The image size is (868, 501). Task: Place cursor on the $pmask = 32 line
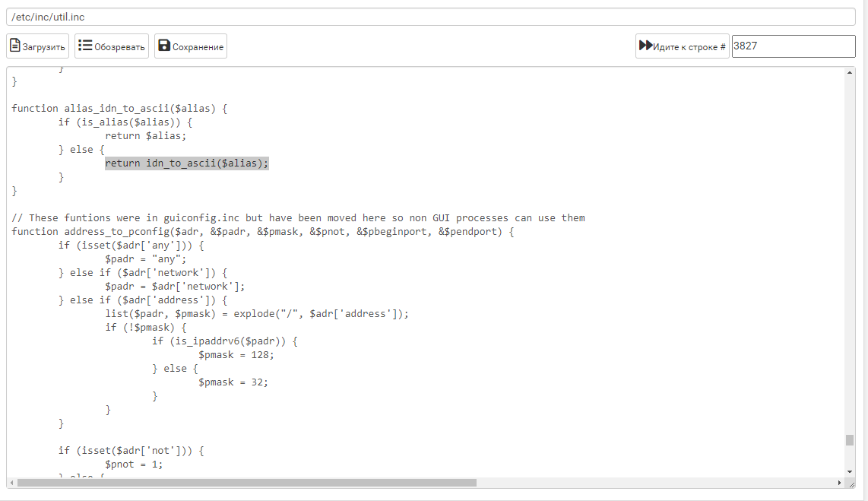point(233,382)
